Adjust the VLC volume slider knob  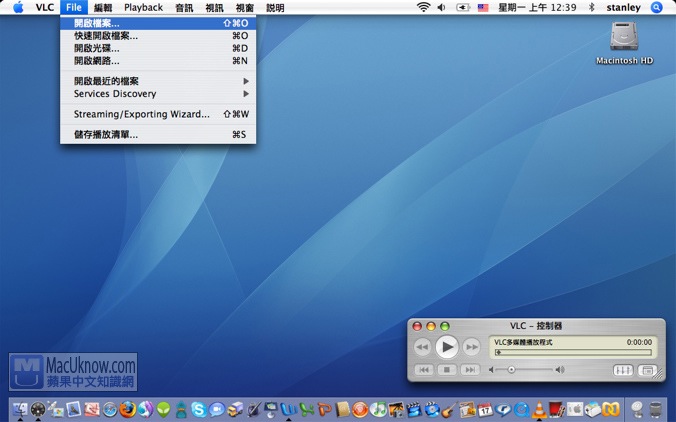click(x=511, y=370)
